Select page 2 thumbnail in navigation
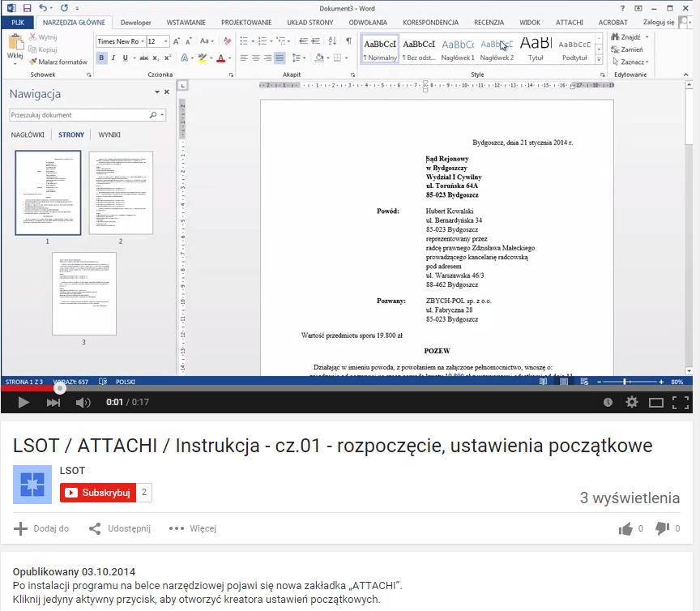Screen dimensions: 700x611 pyautogui.click(x=121, y=193)
